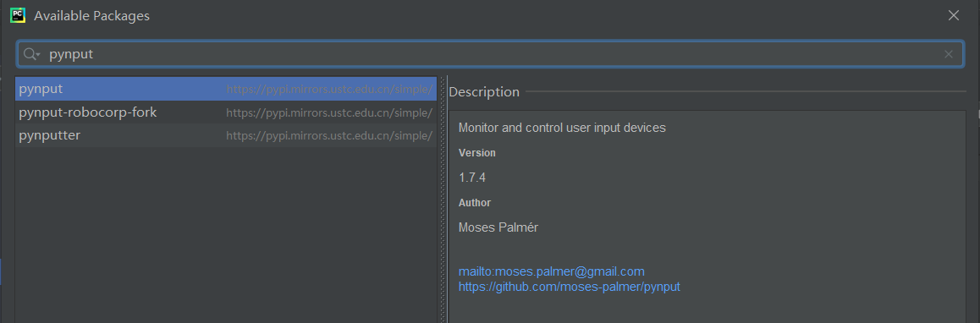Screen dimensions: 980x323
Task: Open the GitHub pynput repository link
Action: tap(570, 287)
